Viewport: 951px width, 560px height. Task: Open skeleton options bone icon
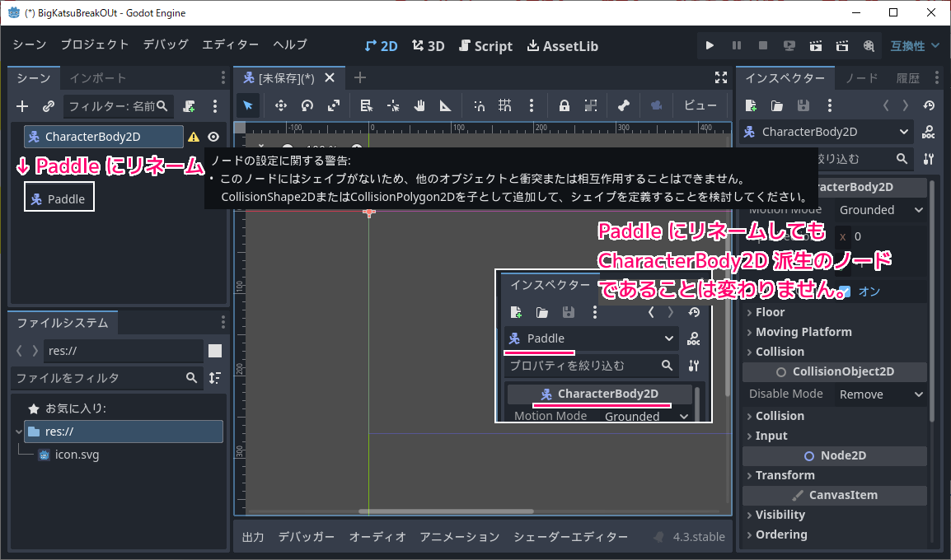point(624,105)
